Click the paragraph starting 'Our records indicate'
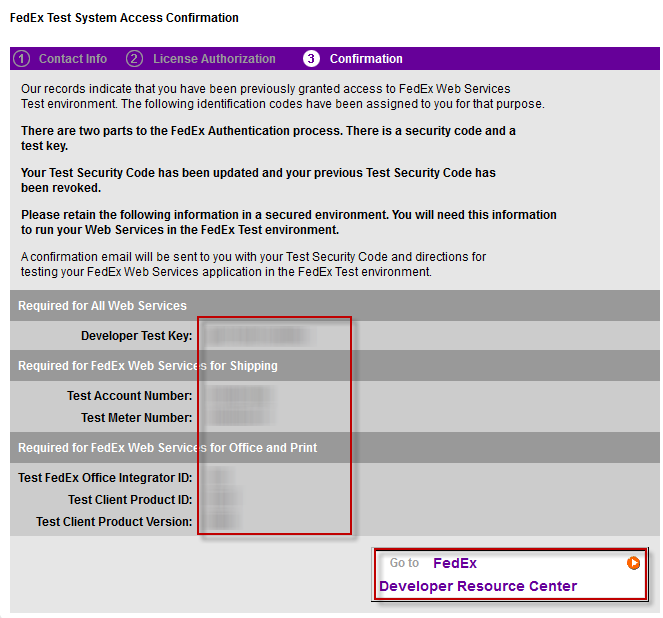 [283, 96]
